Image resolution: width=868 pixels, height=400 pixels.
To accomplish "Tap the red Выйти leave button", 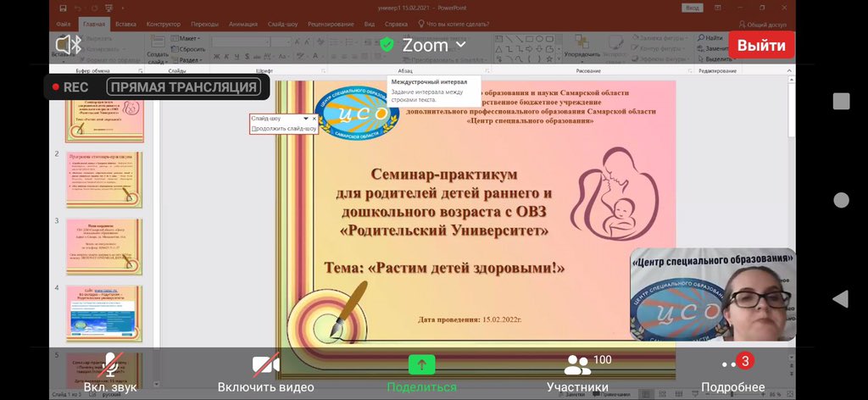I will click(x=761, y=45).
